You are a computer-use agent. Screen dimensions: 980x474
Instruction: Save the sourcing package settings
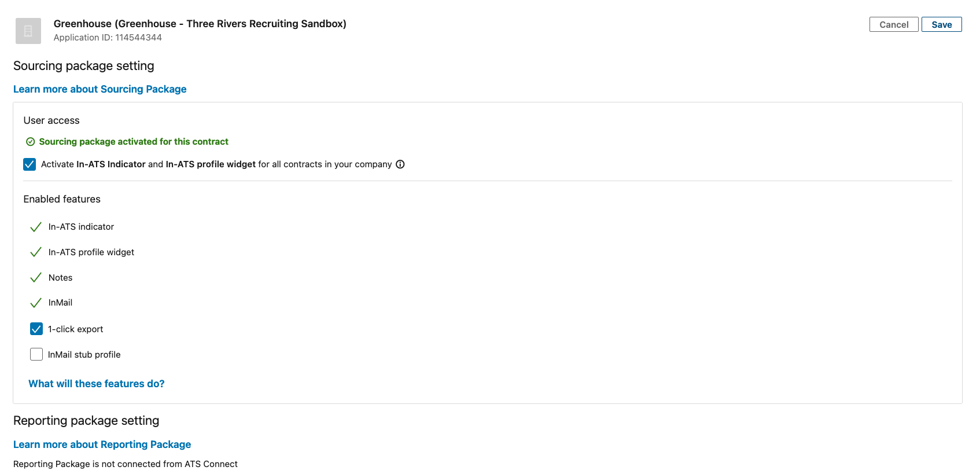coord(941,24)
